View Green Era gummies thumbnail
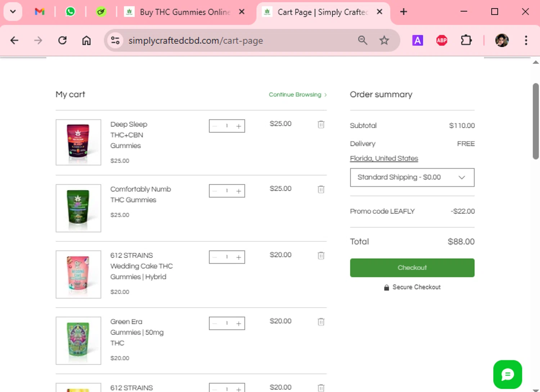540x392 pixels. [78, 341]
